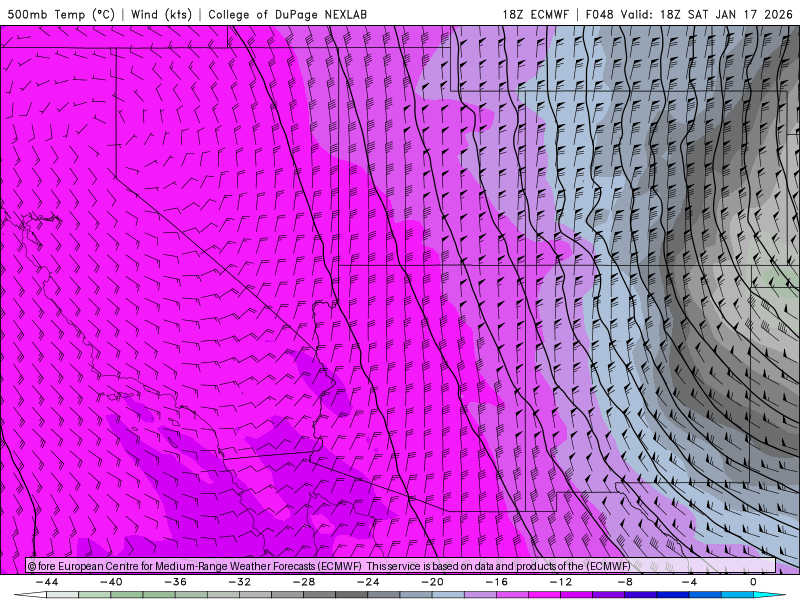Click the -20 color scale label
800x600 pixels.
(x=432, y=582)
